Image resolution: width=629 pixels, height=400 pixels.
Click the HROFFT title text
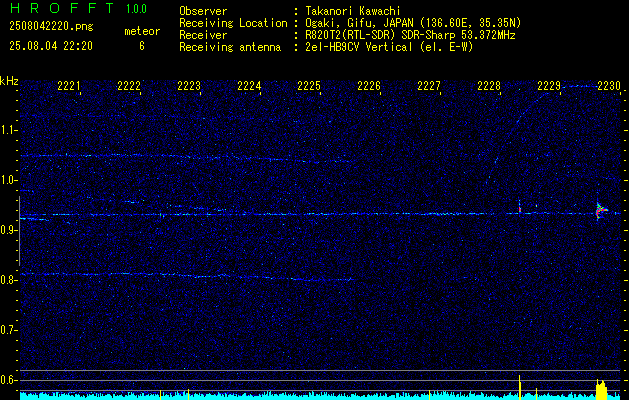(62, 8)
